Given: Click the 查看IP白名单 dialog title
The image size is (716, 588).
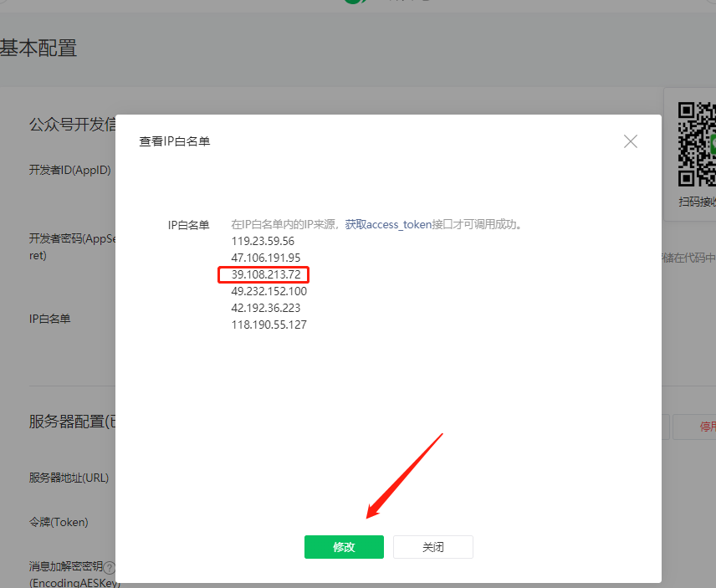Looking at the screenshot, I should (175, 141).
